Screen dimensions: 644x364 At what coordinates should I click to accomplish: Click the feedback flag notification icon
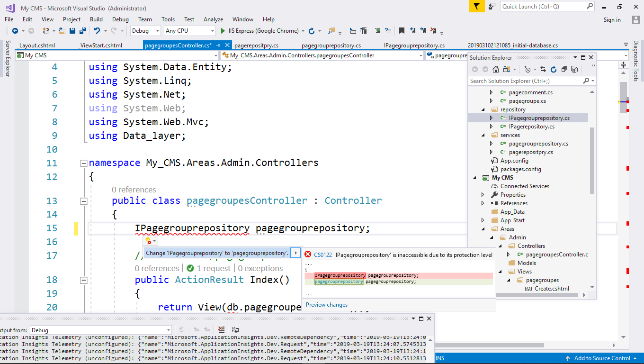(476, 6)
